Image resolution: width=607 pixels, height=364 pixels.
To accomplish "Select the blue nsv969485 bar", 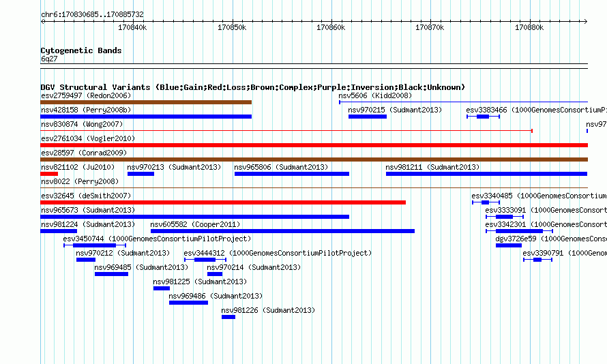I will tap(111, 274).
